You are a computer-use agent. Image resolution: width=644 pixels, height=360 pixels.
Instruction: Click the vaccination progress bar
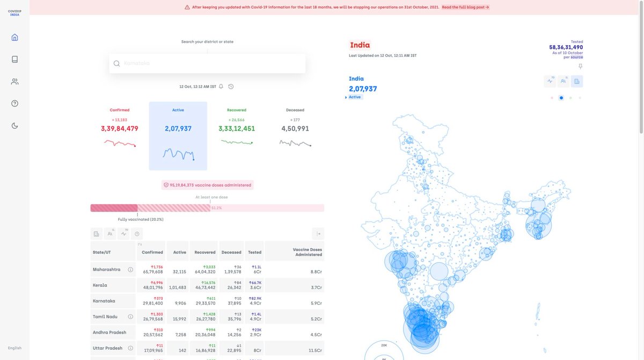tap(207, 208)
